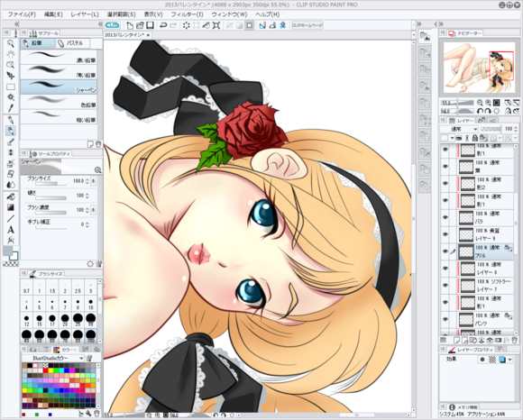Hide the レイヤー 7 layer
The width and height of the screenshot is (523, 420).
[x=445, y=286]
